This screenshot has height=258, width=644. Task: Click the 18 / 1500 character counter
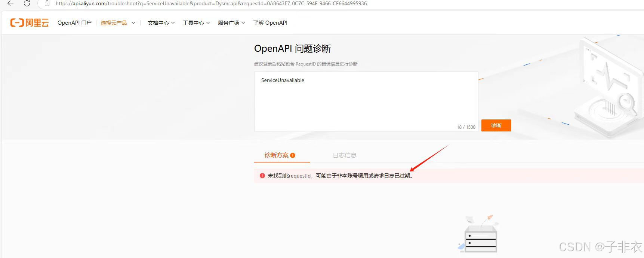point(466,127)
